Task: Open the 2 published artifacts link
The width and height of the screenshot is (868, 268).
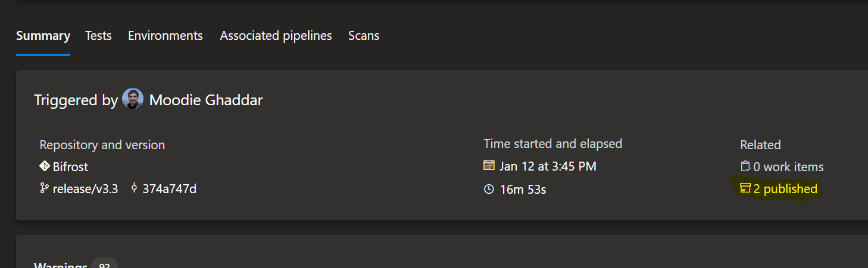Action: pos(785,189)
